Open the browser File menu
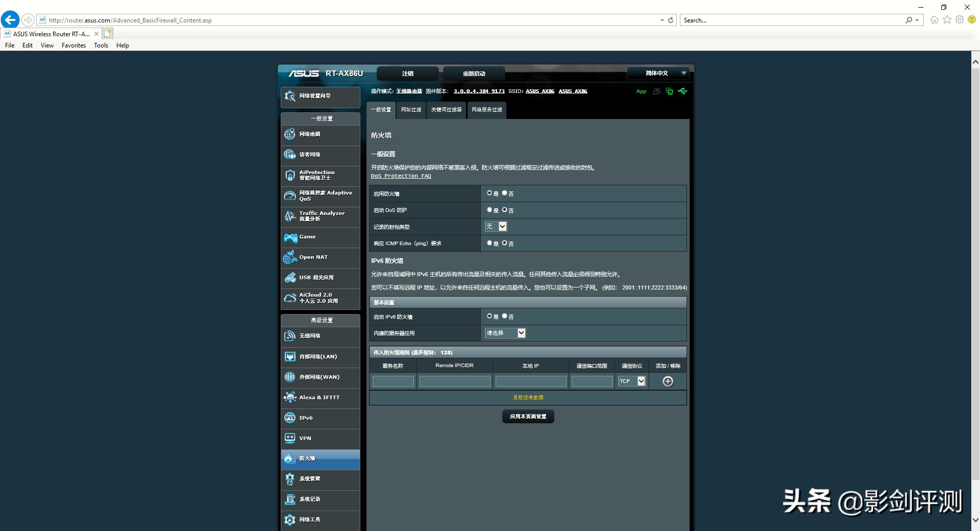The height and width of the screenshot is (531, 980). tap(10, 45)
